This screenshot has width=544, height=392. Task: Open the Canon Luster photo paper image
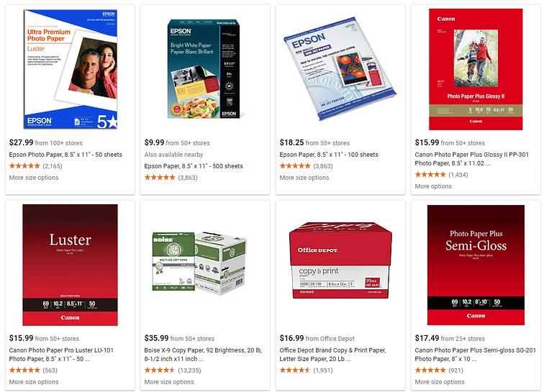[x=70, y=265]
